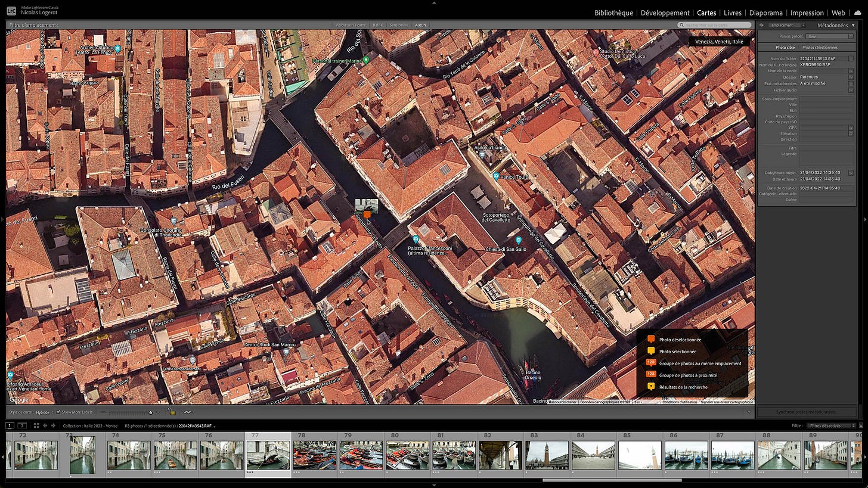Open the Style de carte Hybride dropdown

pyautogui.click(x=44, y=412)
